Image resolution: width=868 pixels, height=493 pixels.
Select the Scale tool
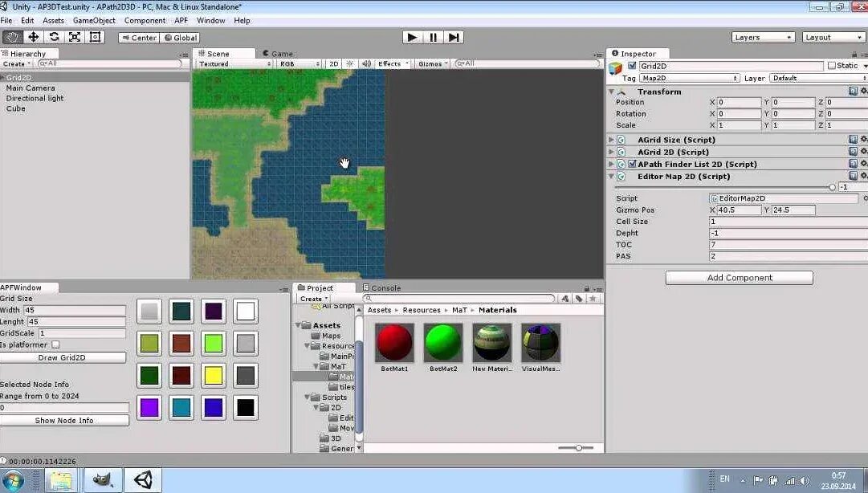[74, 37]
